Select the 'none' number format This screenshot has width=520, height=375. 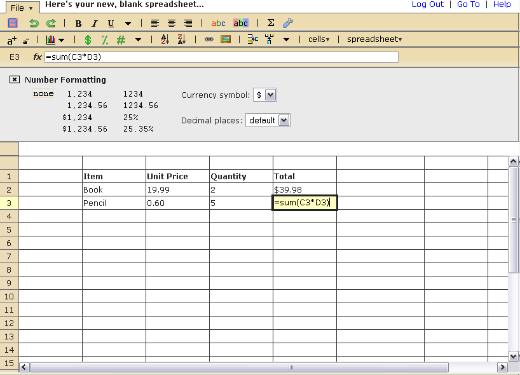[x=43, y=94]
